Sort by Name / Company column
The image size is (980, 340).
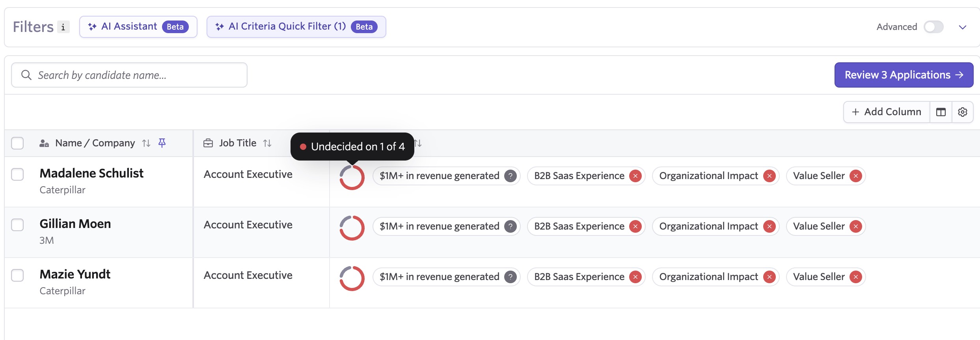[146, 143]
